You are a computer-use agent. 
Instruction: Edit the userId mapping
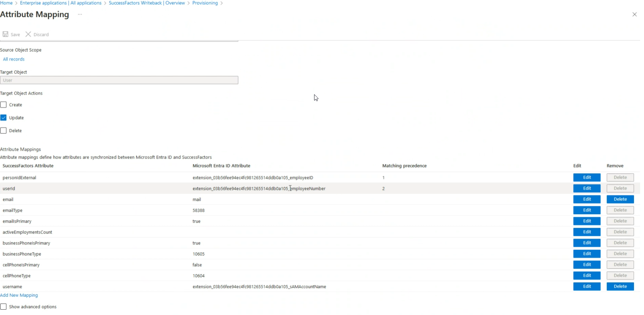click(587, 188)
